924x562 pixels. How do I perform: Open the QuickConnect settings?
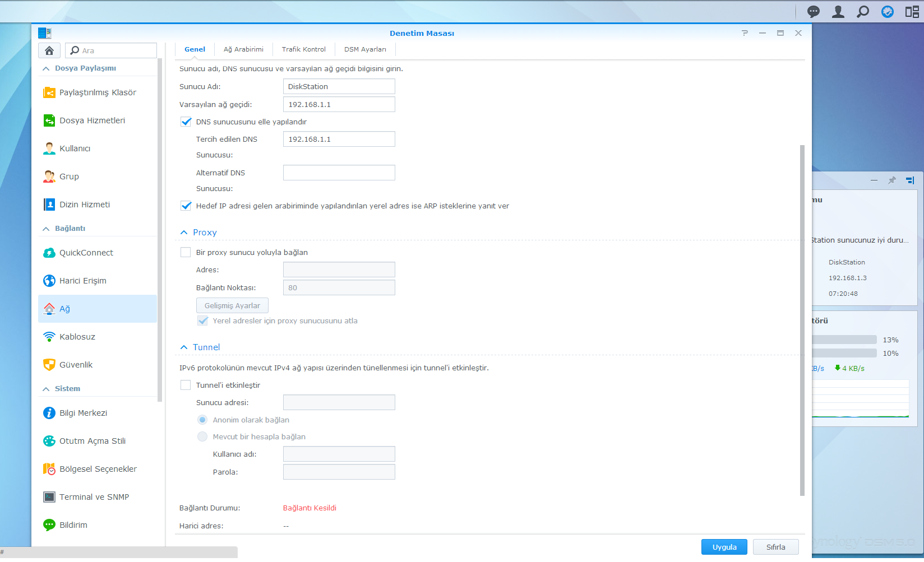86,253
